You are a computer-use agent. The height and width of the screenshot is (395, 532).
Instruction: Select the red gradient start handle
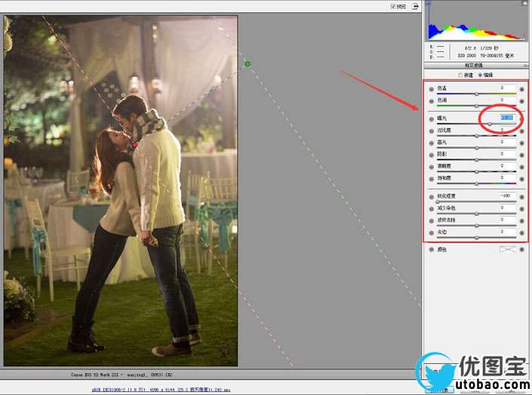coord(134,144)
